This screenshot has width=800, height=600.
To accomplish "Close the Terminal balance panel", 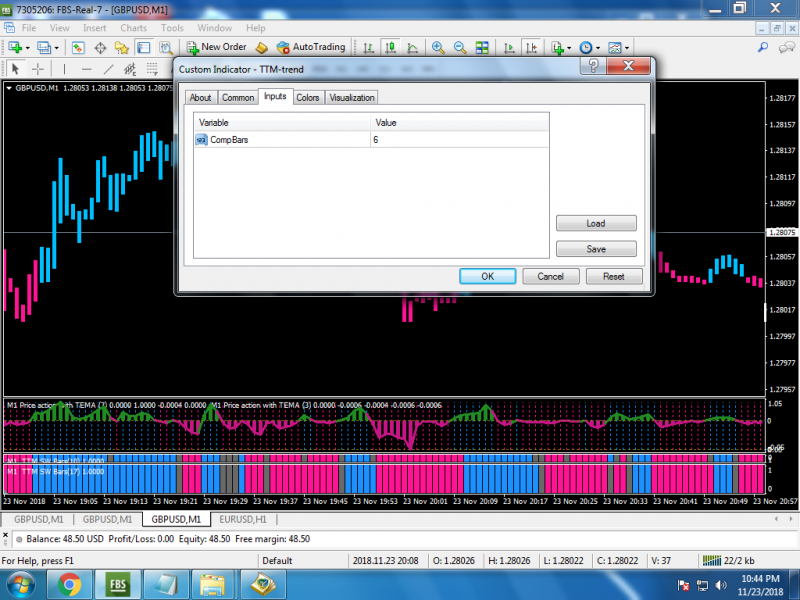I will (5, 535).
